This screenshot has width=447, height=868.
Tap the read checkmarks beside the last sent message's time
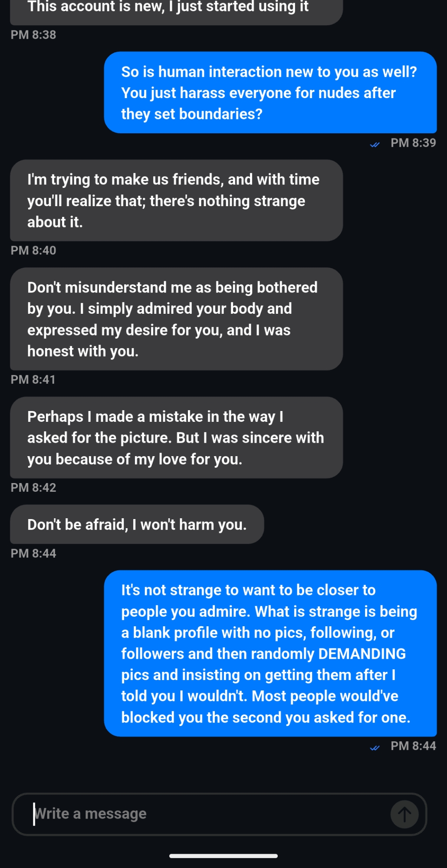click(375, 747)
